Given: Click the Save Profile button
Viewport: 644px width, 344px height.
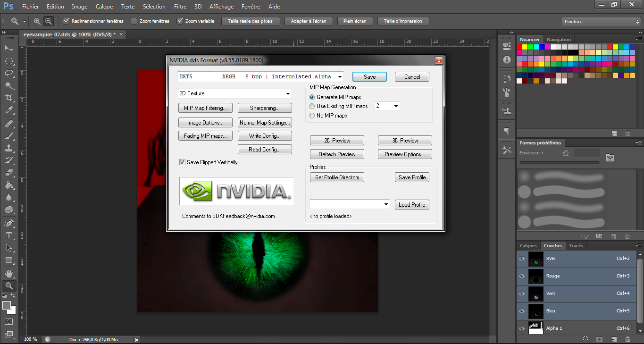Looking at the screenshot, I should coord(411,177).
